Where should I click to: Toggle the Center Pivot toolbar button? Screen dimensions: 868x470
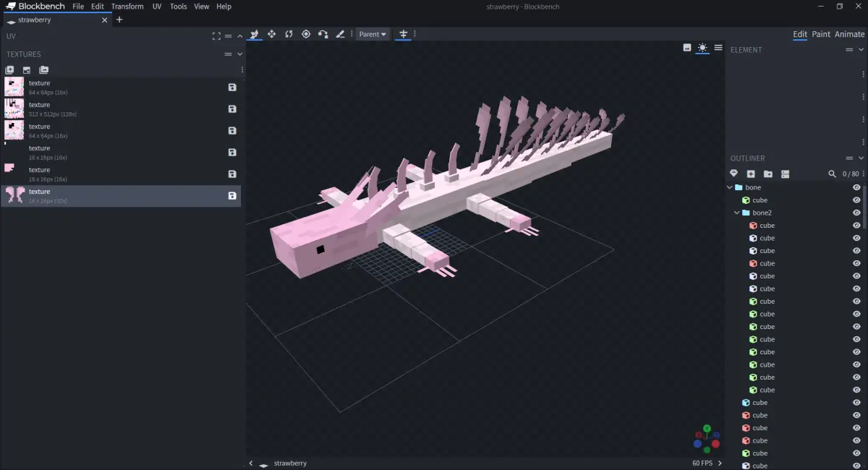(x=404, y=34)
